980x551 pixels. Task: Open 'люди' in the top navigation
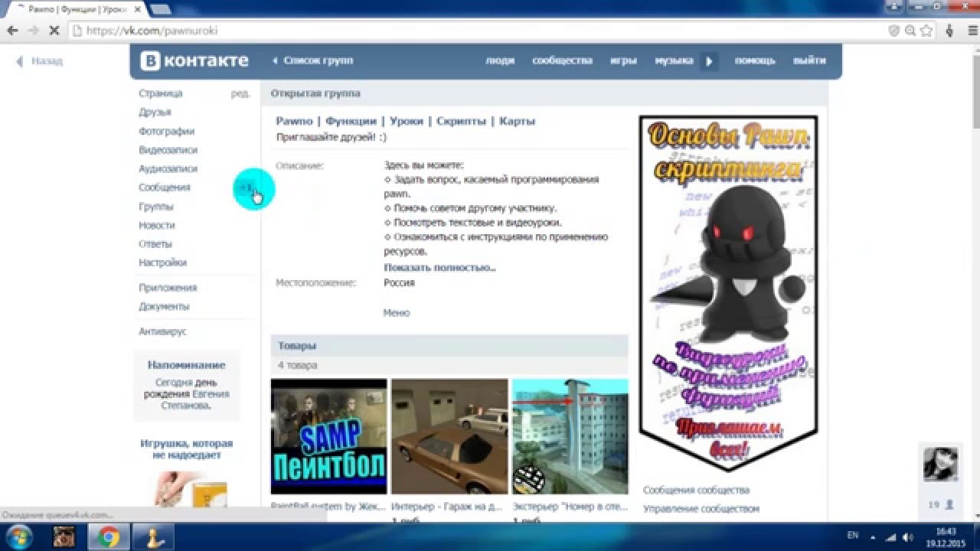[500, 60]
